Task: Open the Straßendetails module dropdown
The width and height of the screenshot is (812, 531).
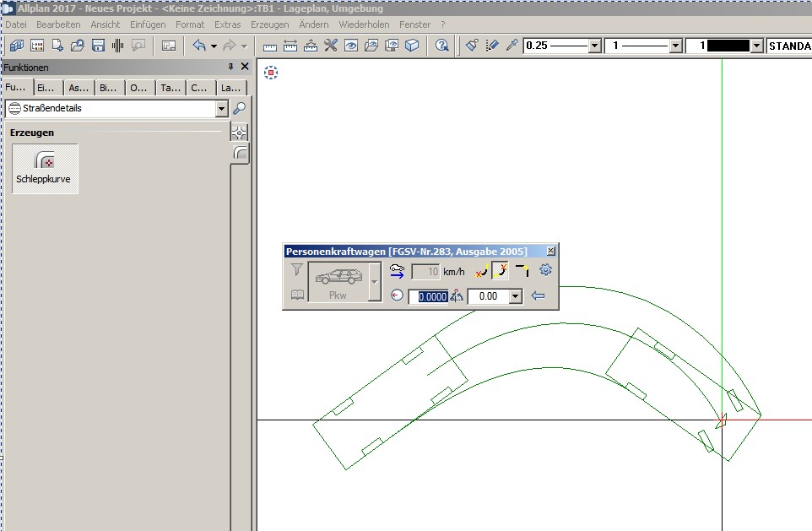Action: (x=222, y=109)
